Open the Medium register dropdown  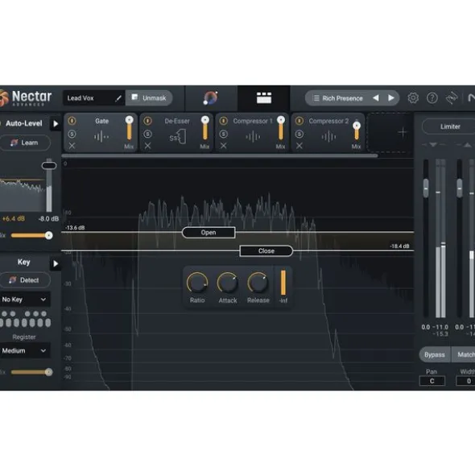(24, 350)
